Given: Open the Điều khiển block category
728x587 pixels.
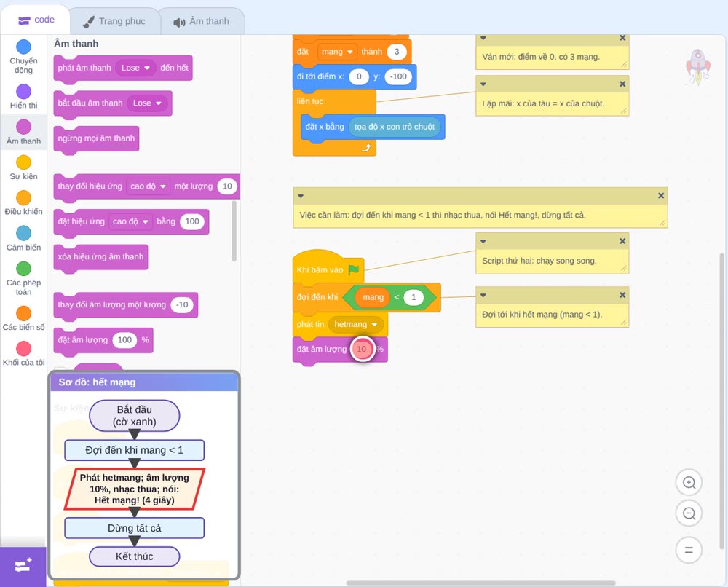Looking at the screenshot, I should tap(23, 203).
